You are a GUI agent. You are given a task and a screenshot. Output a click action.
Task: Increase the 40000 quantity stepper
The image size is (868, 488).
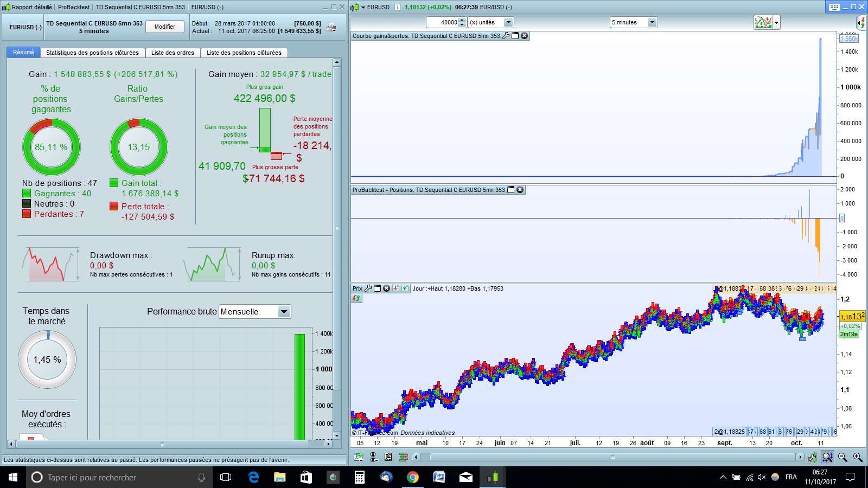pos(462,20)
